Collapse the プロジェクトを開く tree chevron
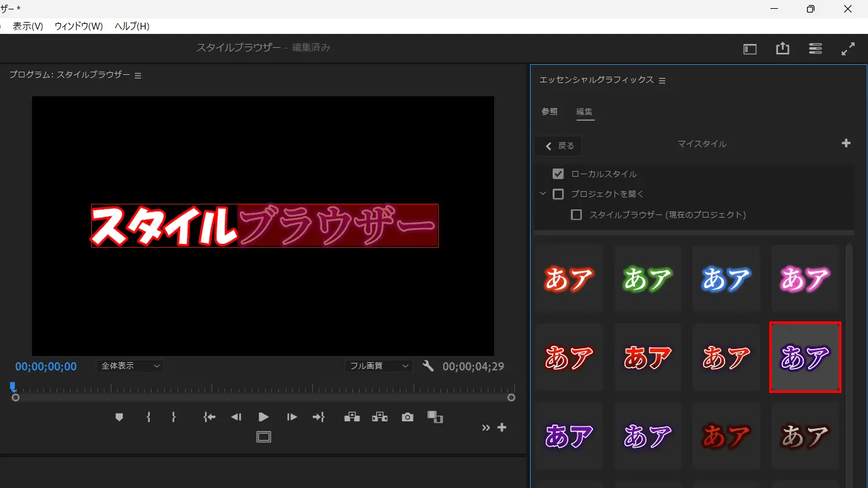The width and height of the screenshot is (868, 488). (x=543, y=194)
